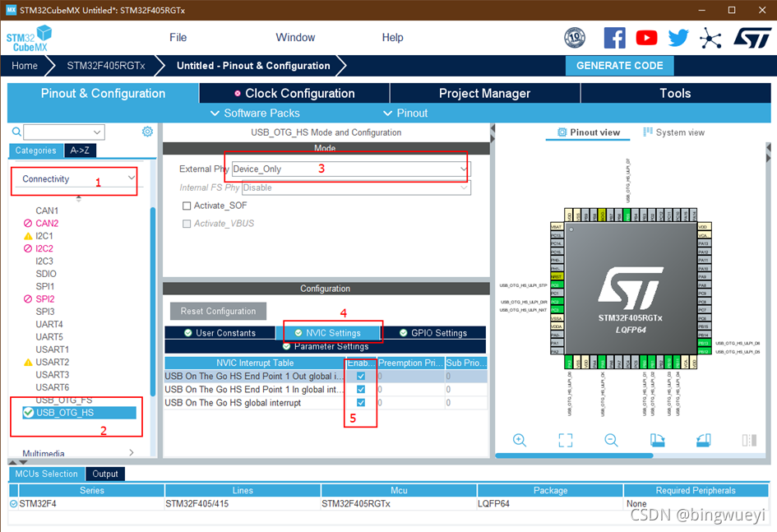Open the Output tab

click(105, 474)
